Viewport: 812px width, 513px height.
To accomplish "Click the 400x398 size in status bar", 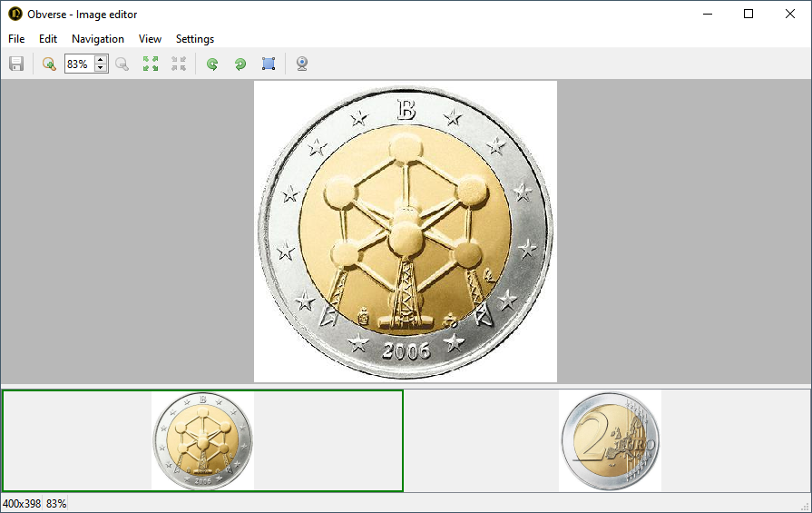I will 22,504.
